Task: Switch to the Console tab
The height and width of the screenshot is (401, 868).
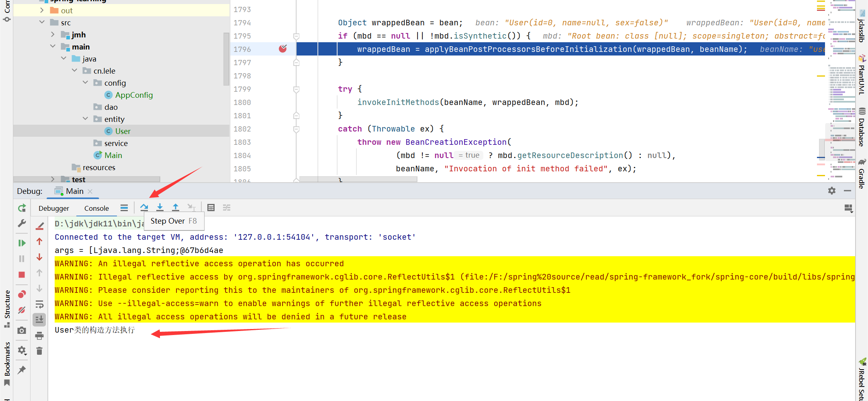Action: [x=96, y=208]
